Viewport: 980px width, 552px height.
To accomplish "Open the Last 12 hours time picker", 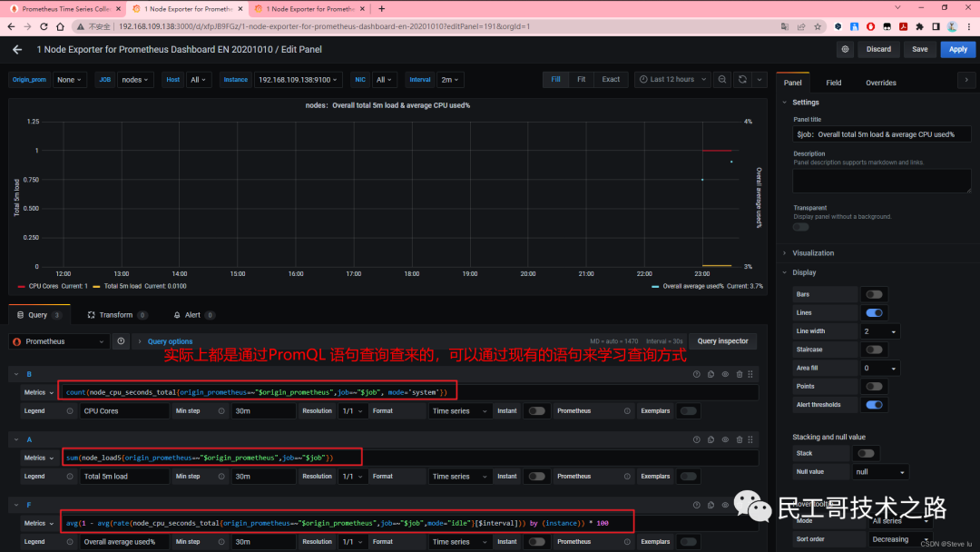I will click(672, 79).
